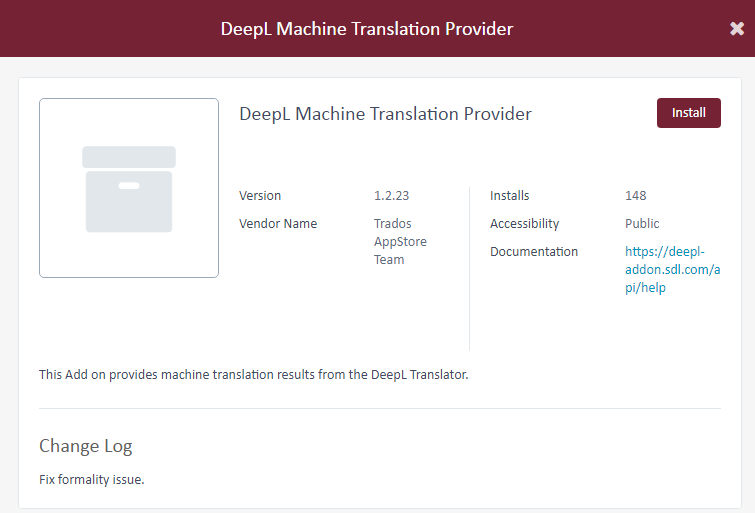Click the Change Log heading
Viewport: 755px width, 513px height.
click(85, 446)
